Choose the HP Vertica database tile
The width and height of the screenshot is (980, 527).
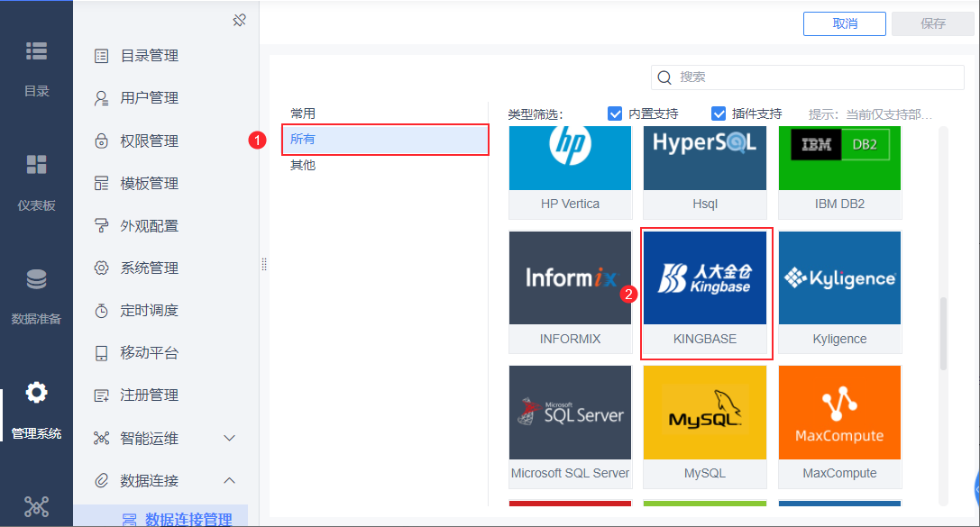(570, 172)
